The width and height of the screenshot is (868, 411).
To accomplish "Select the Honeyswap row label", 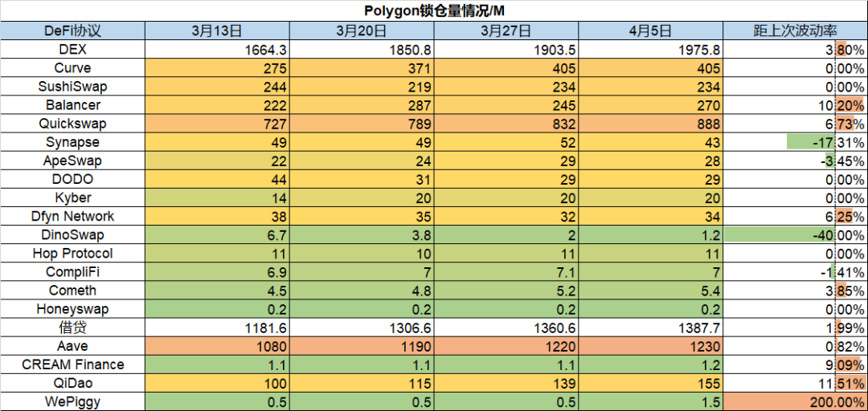I will [x=72, y=309].
